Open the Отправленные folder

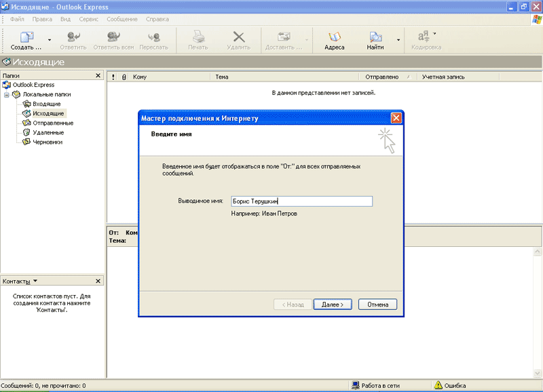(53, 123)
